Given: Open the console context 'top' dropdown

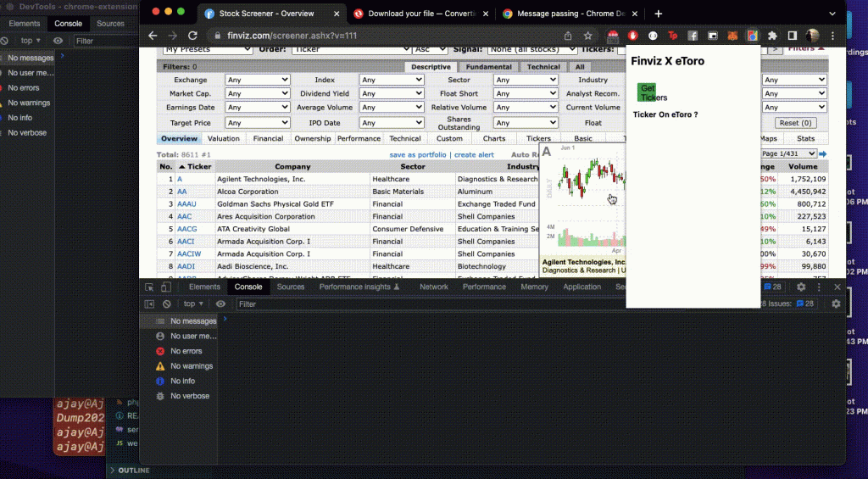Looking at the screenshot, I should (193, 304).
